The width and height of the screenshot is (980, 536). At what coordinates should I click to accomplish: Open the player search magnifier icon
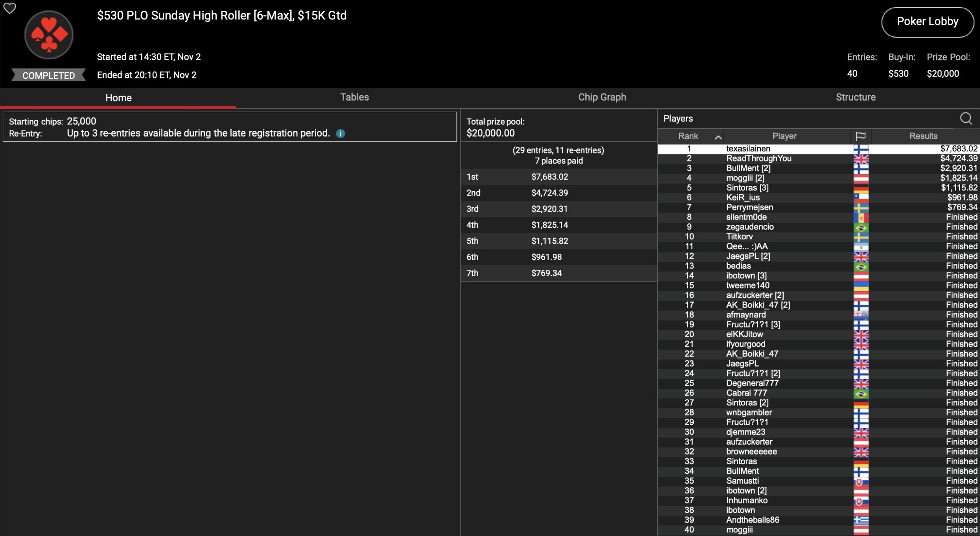tap(966, 119)
